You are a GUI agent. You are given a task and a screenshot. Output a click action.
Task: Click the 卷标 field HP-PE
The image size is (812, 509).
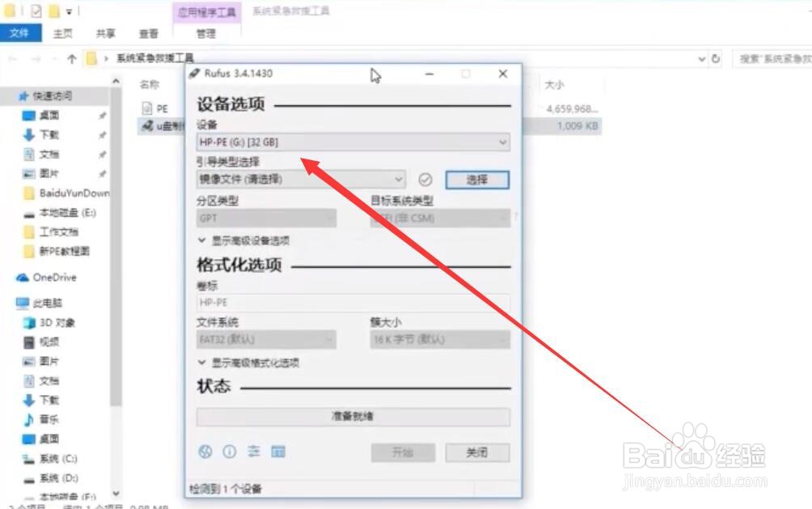(x=353, y=303)
